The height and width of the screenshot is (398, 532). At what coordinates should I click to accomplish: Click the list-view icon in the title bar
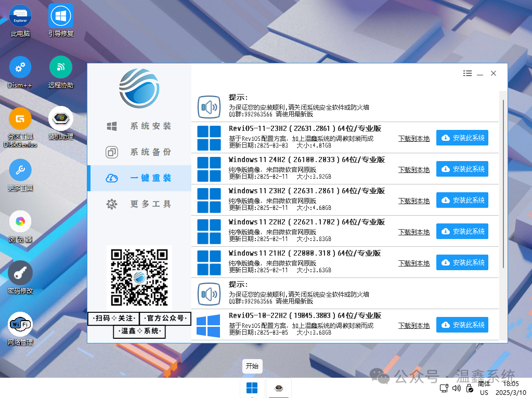468,73
